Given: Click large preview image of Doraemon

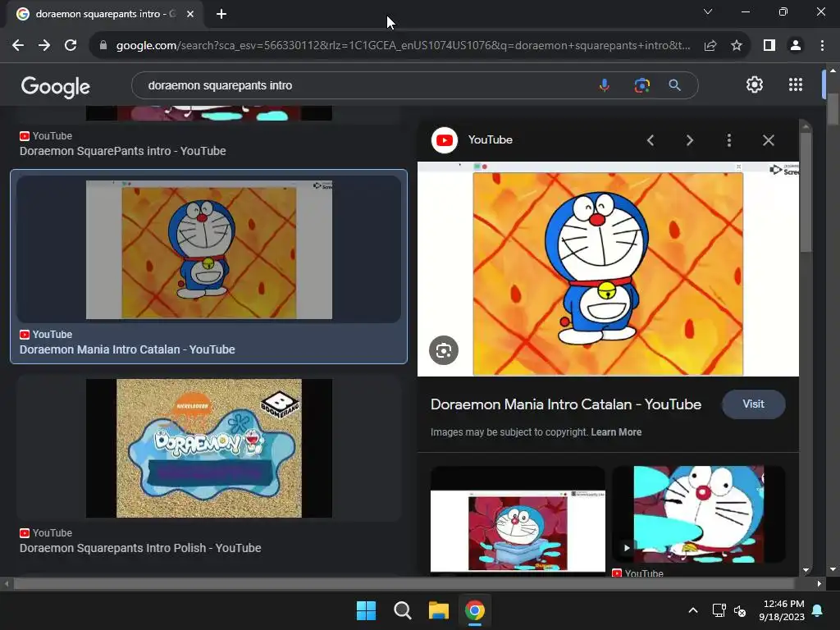Looking at the screenshot, I should (x=608, y=269).
